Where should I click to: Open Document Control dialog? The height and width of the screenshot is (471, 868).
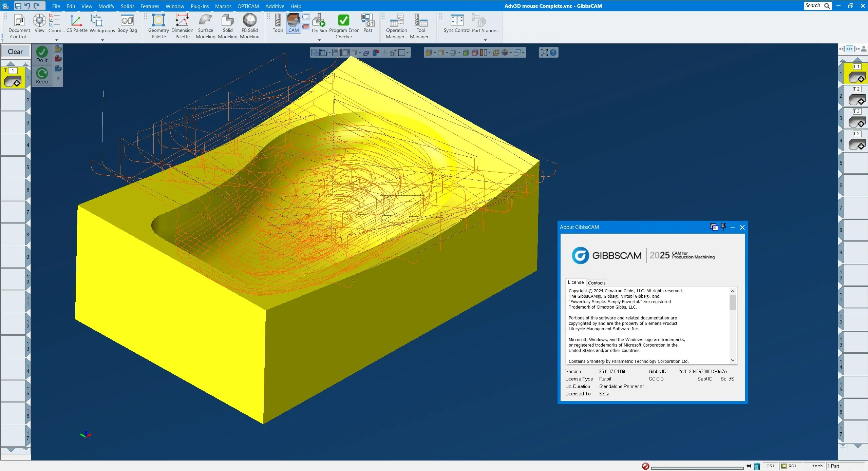click(x=19, y=26)
